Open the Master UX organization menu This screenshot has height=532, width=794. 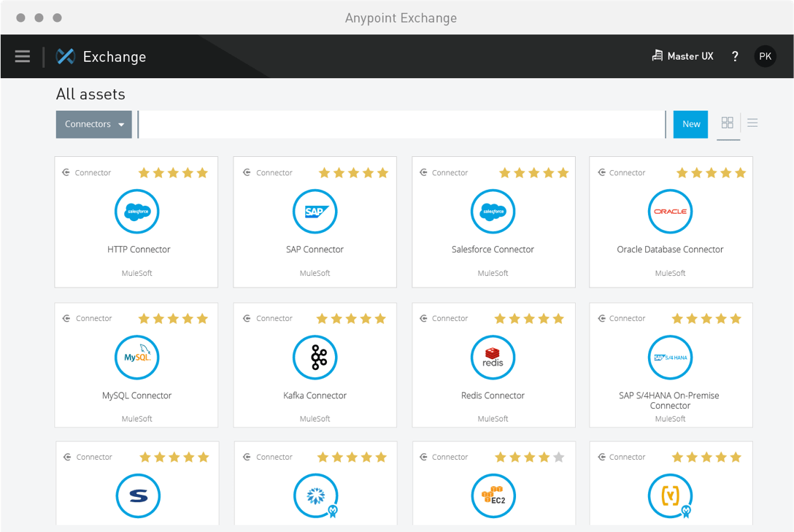tap(682, 55)
